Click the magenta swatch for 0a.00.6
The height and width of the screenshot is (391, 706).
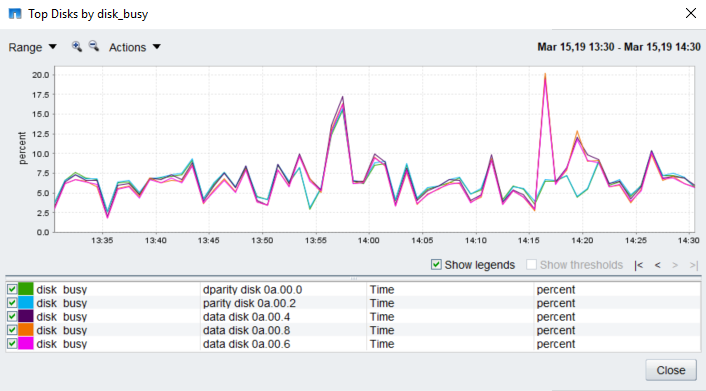click(x=26, y=343)
